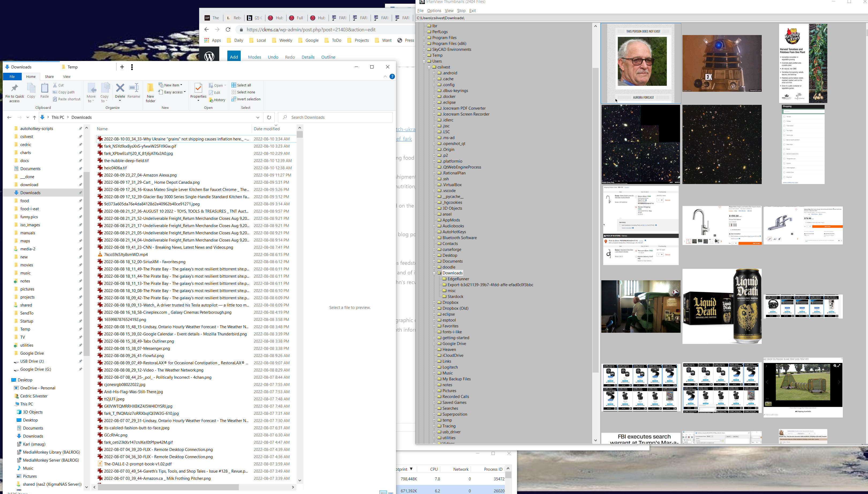The height and width of the screenshot is (494, 868).
Task: Click the blue Add button in WordPress
Action: [234, 57]
